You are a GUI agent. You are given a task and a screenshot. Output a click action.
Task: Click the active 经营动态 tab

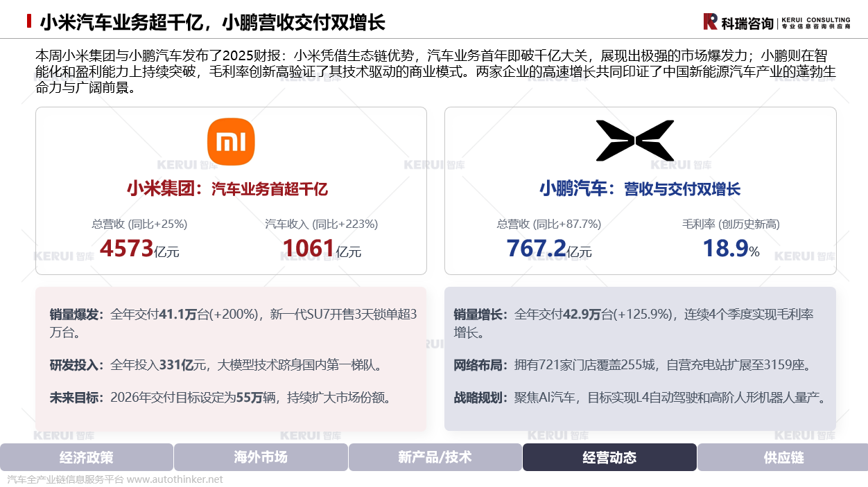tap(609, 457)
